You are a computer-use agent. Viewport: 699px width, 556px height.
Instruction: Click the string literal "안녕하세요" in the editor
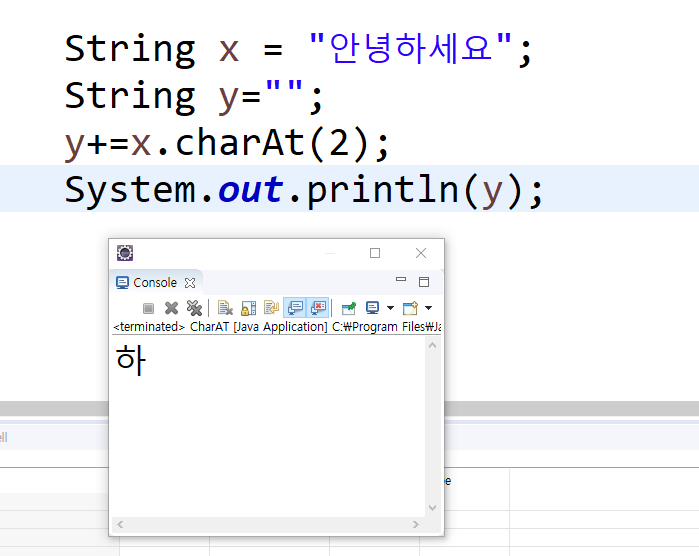click(x=410, y=48)
